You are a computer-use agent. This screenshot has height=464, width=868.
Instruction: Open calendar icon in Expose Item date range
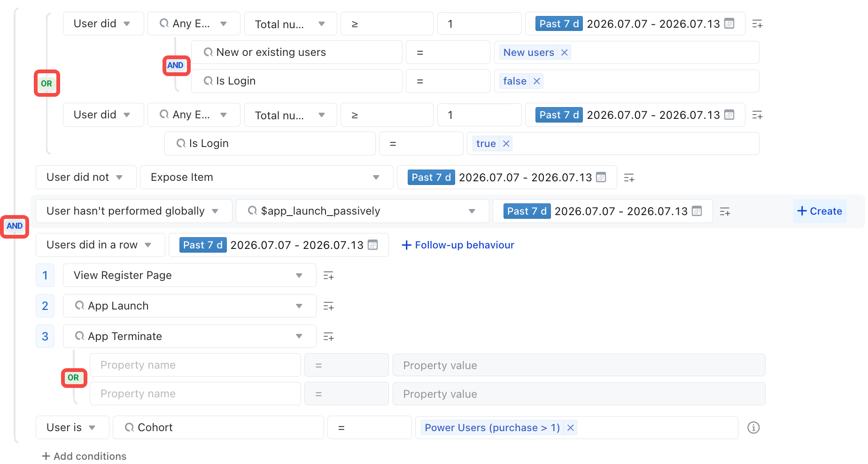tap(601, 177)
